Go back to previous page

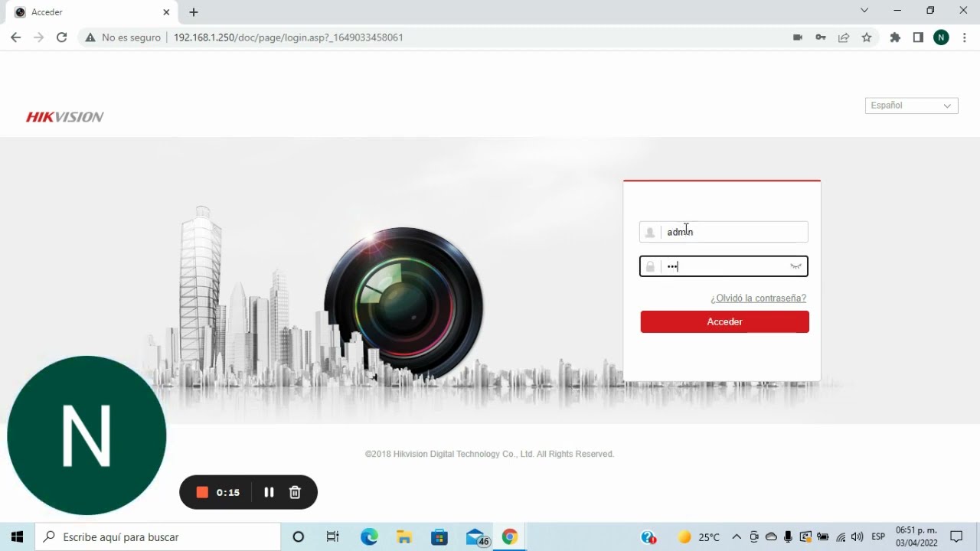coord(15,37)
